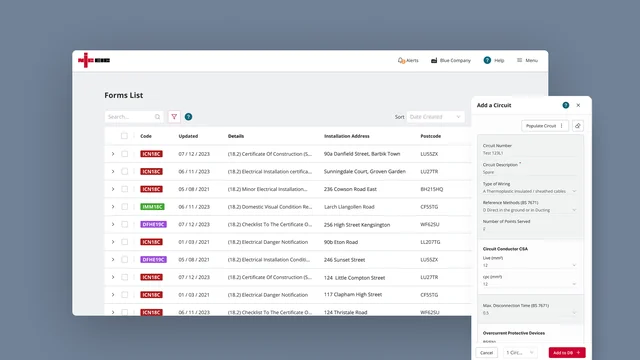Click the help icon beside filter
Viewport: 640px width, 360px height.
click(x=188, y=117)
